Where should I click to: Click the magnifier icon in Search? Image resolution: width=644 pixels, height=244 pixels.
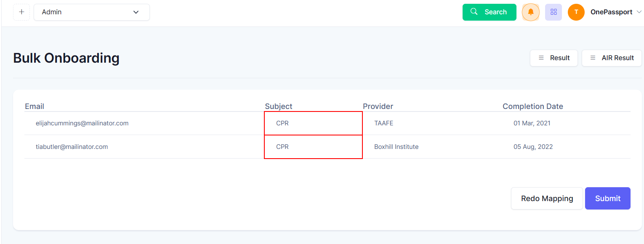click(474, 12)
